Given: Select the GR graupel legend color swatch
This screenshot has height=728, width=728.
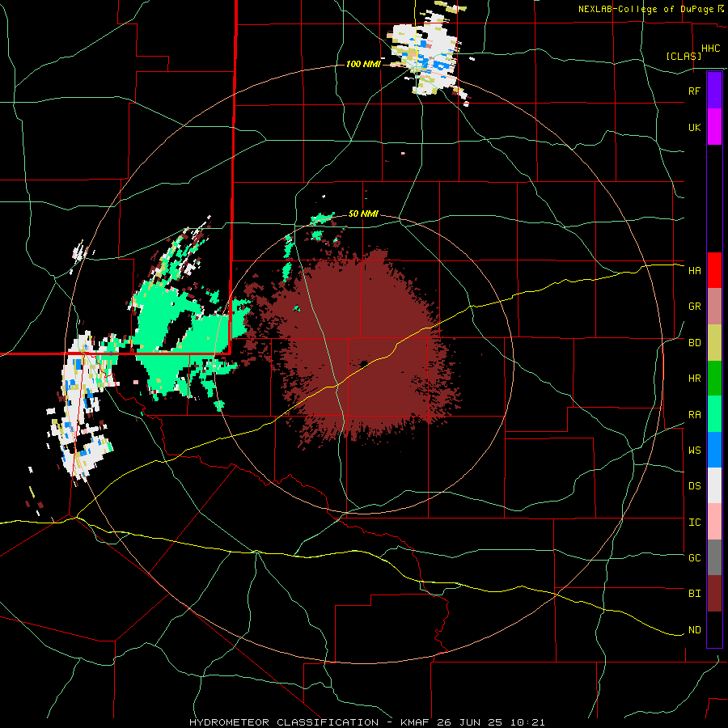Looking at the screenshot, I should (x=714, y=307).
